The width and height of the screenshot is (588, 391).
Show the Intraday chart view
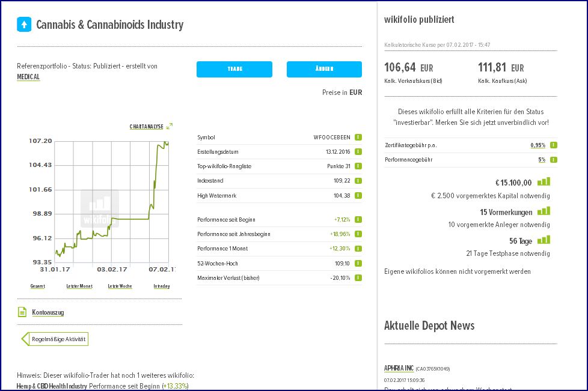(161, 286)
